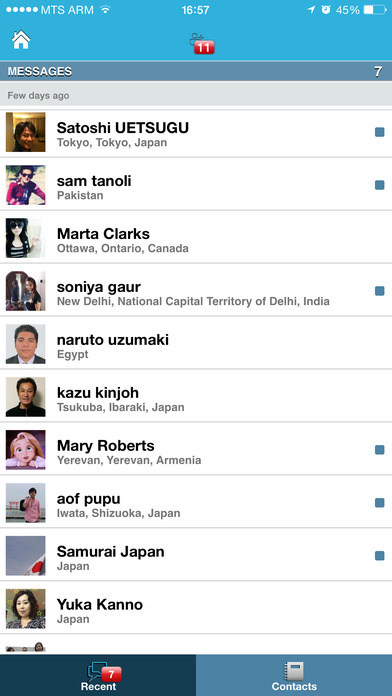
Task: Click the Messages header unread count 7
Action: (378, 71)
